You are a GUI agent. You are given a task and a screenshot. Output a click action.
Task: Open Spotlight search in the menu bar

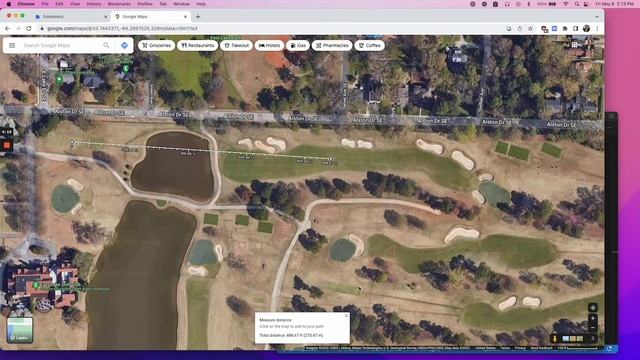576,4
